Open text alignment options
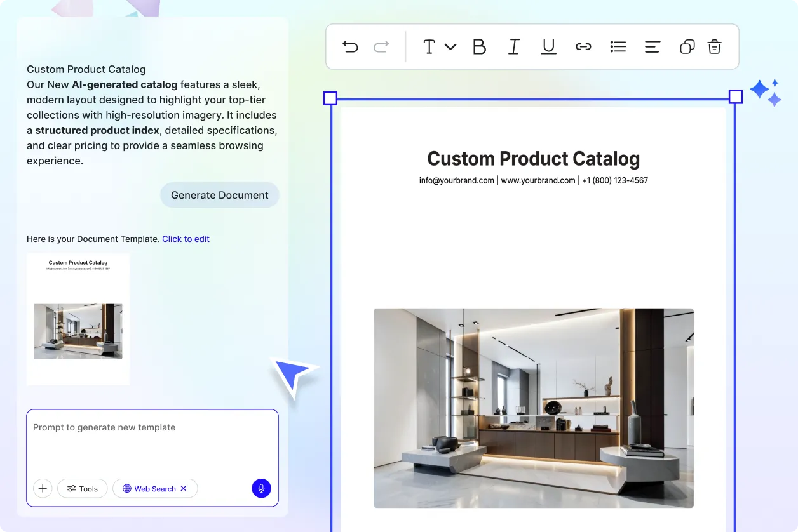 653,46
